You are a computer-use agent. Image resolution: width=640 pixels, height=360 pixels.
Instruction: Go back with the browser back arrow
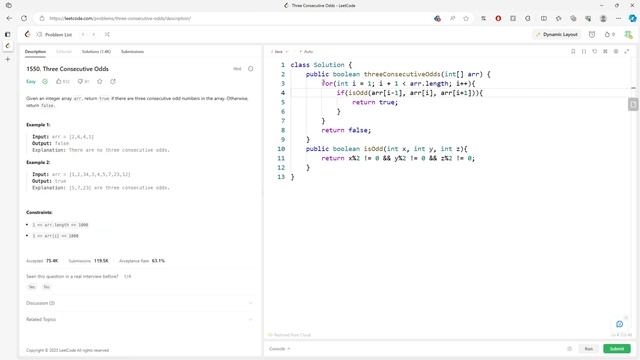click(x=9, y=18)
